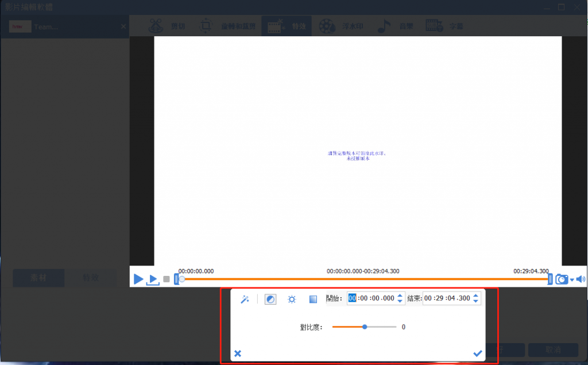Increase the 開始 start time value
The width and height of the screenshot is (588, 365).
tap(400, 295)
